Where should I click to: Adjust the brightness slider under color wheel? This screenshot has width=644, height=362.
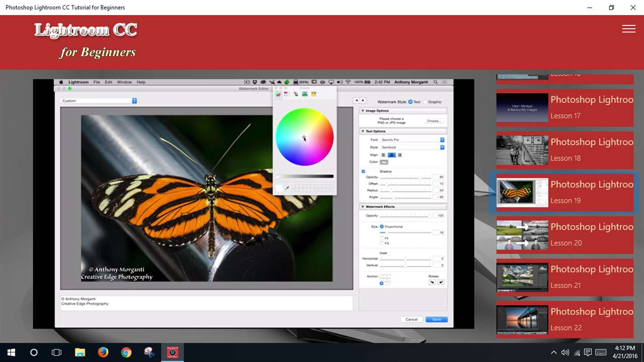[305, 177]
